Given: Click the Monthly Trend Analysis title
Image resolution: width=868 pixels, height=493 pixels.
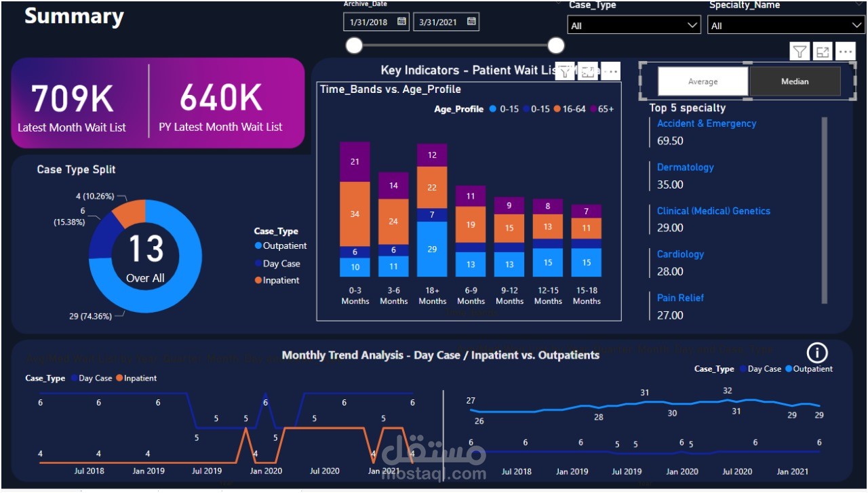Looking at the screenshot, I should [440, 355].
